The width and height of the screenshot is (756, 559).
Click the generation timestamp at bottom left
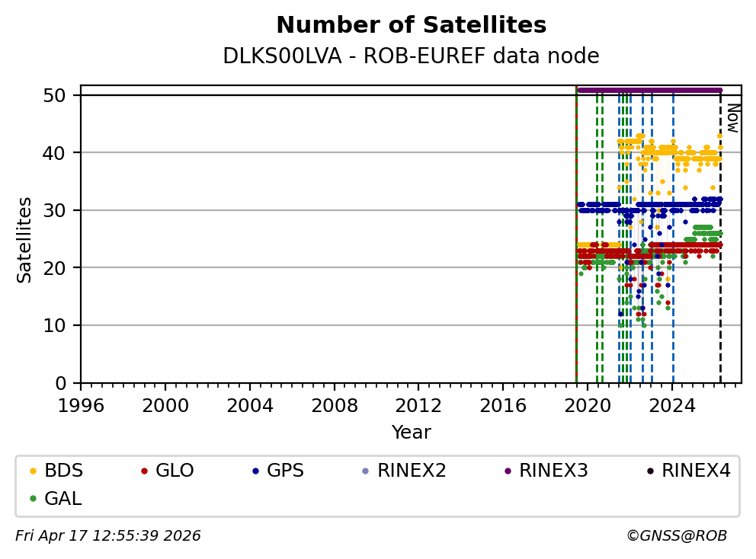108,536
